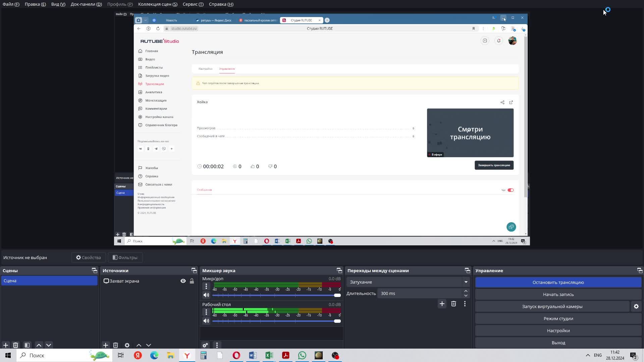Screen dimensions: 644x362
Task: Open scene filters icon in Scenes panel
Action: (27, 345)
